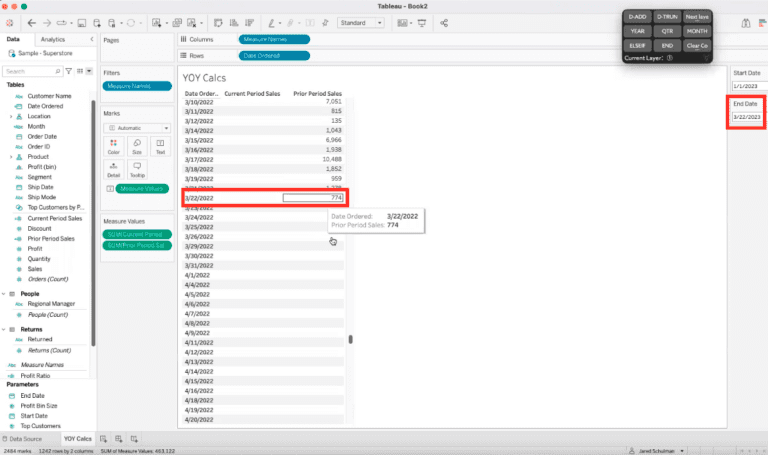This screenshot has width=768, height=455.
Task: Click the Tooltip mark card button
Action: point(137,169)
